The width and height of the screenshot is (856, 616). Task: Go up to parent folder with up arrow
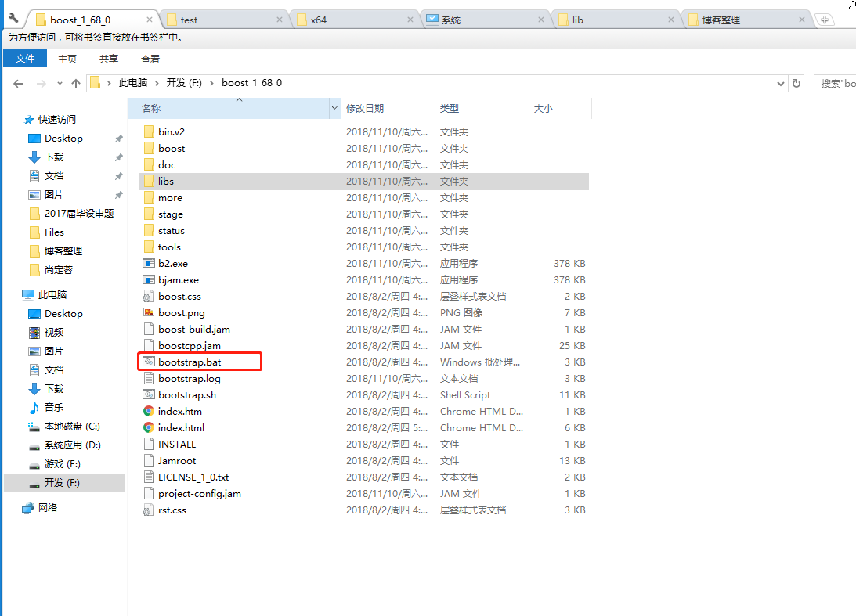click(x=74, y=83)
